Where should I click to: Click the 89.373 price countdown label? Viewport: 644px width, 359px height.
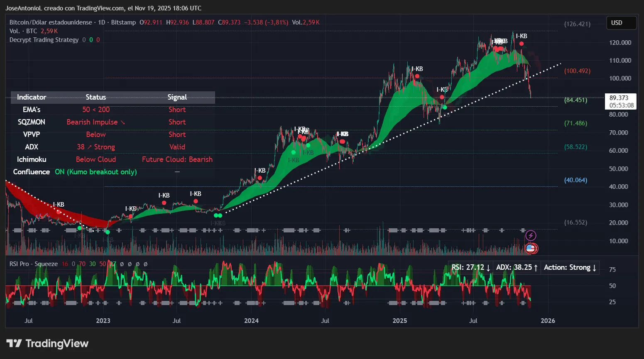point(620,101)
